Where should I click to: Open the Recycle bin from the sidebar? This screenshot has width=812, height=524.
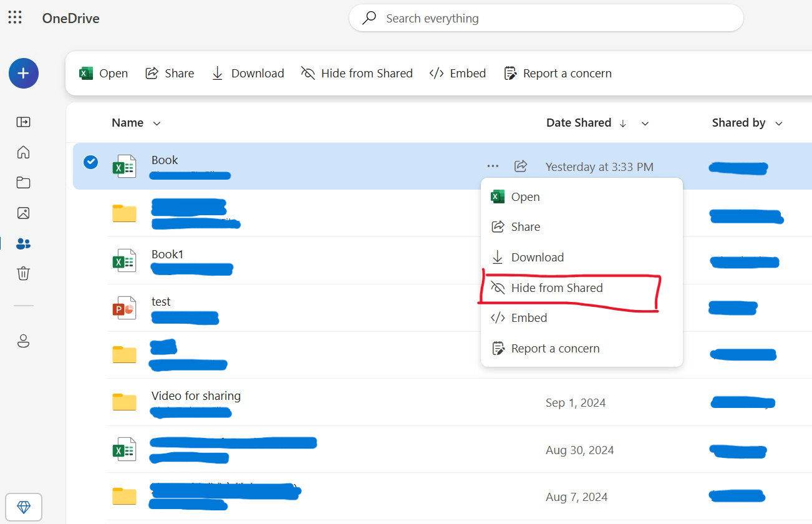pos(23,273)
